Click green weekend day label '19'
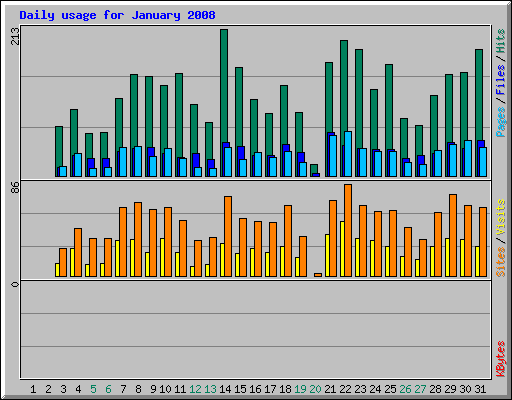Image resolution: width=512 pixels, height=400 pixels. click(x=300, y=389)
